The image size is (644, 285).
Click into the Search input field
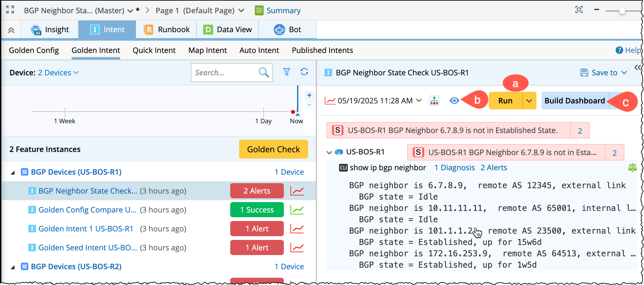224,73
